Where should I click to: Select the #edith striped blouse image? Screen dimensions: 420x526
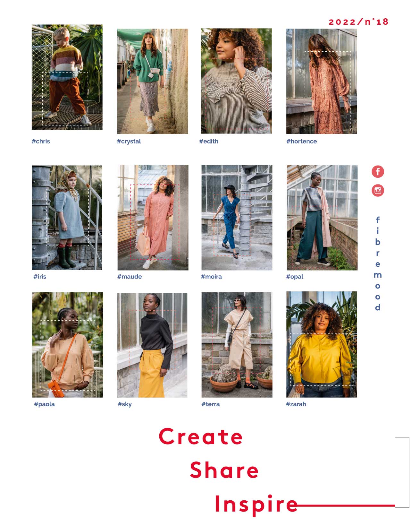point(236,81)
